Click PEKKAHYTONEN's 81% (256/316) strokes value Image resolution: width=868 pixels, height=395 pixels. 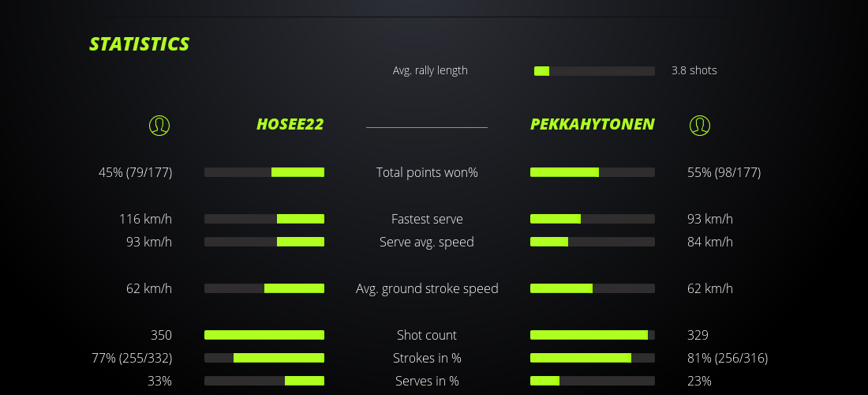tap(727, 358)
